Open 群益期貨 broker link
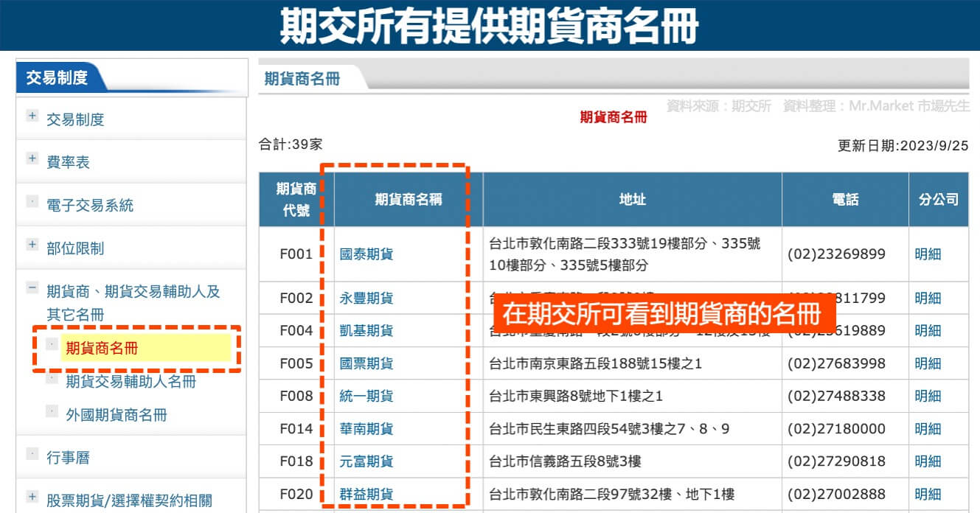Viewport: 980px width, 513px height. (366, 494)
